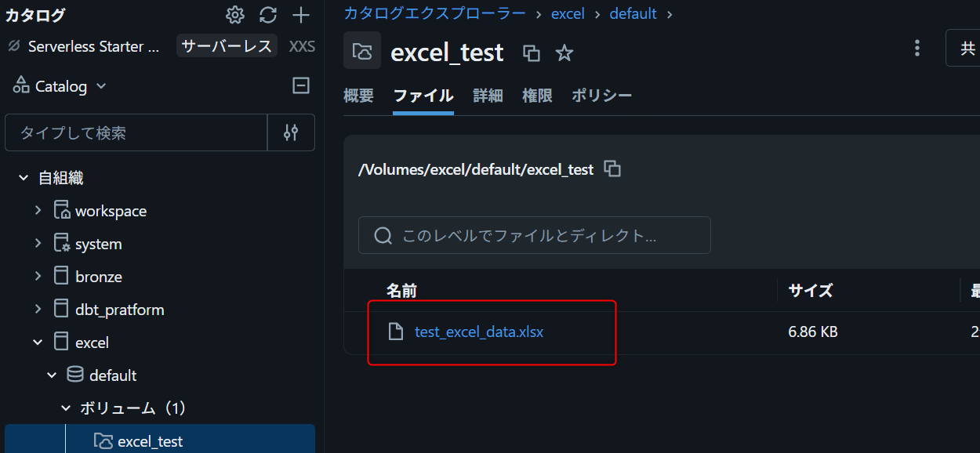Select the Serverless Starter compute resource
The width and height of the screenshot is (980, 453).
tap(94, 46)
